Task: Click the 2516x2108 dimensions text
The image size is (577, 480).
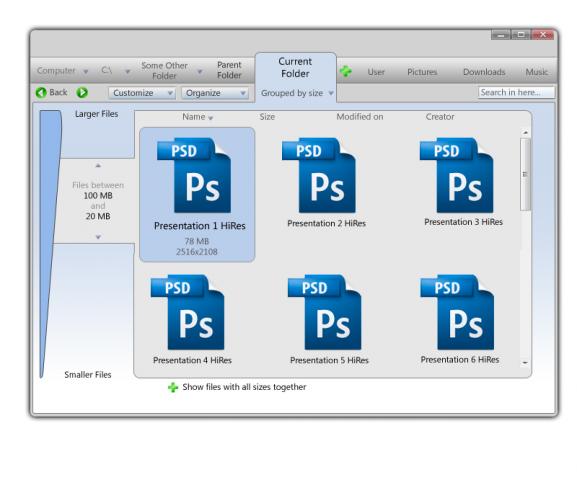Action: 197,252
